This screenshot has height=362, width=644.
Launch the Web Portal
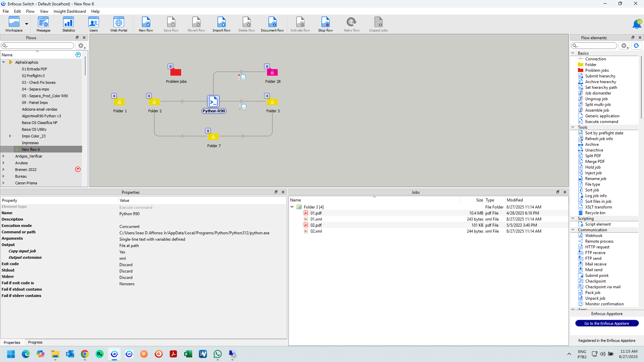(x=119, y=24)
